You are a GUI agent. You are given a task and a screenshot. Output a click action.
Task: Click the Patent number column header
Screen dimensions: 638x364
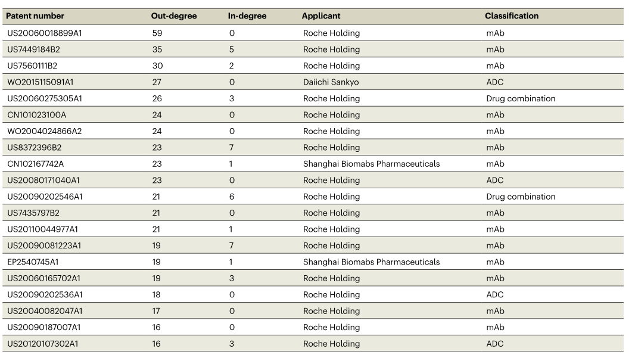[35, 16]
